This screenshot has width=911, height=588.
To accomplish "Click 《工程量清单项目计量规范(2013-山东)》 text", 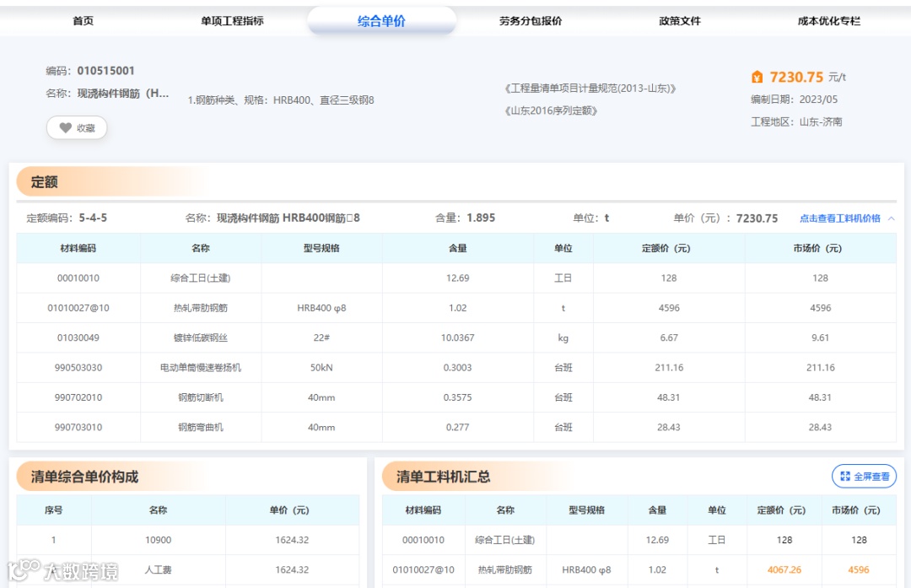I will (590, 89).
